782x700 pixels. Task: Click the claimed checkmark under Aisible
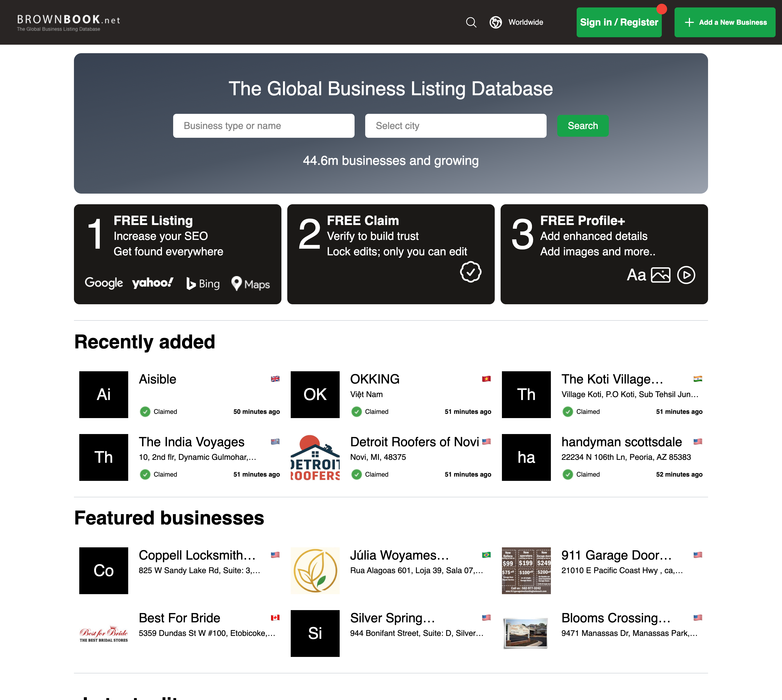(145, 411)
